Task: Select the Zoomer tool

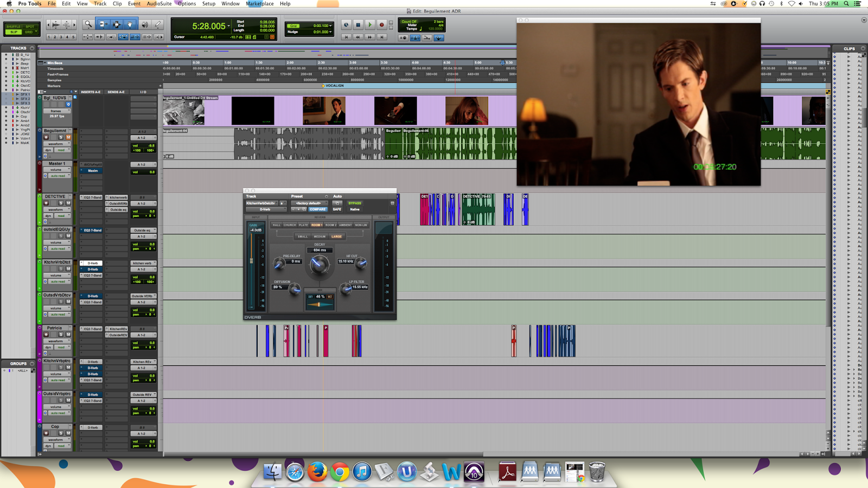Action: 88,24
